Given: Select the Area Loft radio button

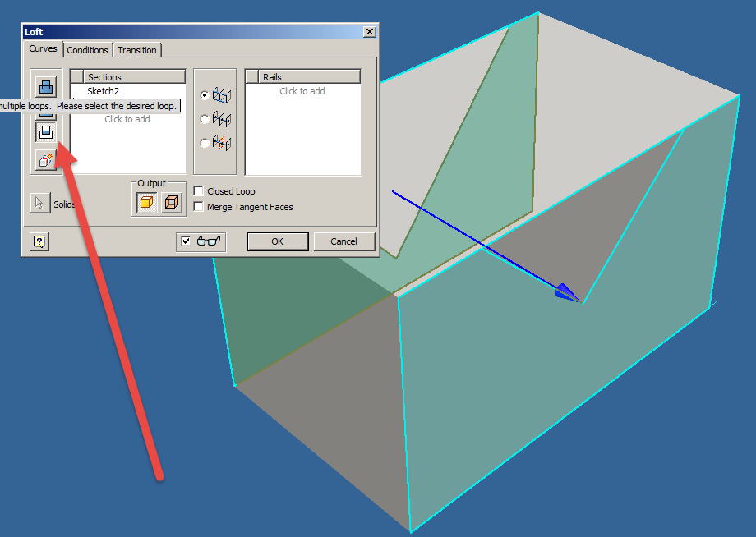Looking at the screenshot, I should 203,141.
